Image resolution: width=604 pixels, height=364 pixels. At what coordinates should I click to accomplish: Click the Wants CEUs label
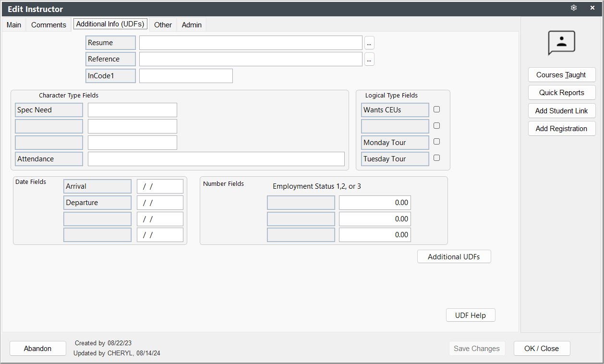click(x=395, y=110)
